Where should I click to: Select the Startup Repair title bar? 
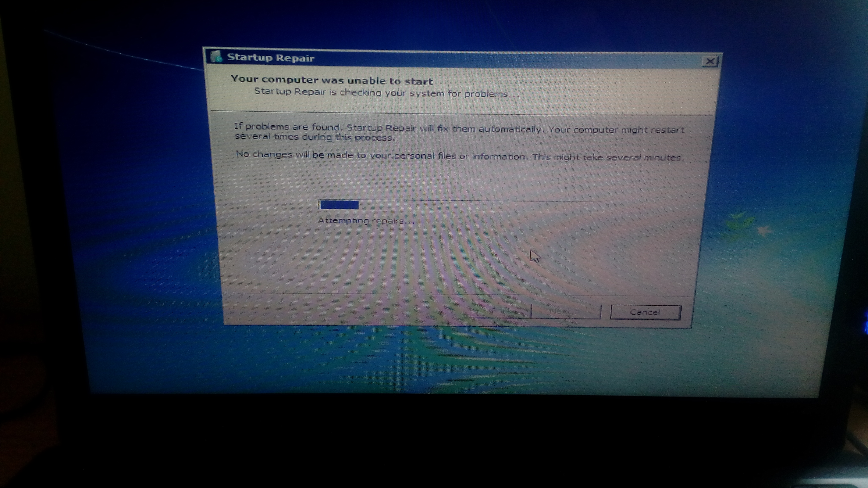[x=462, y=58]
